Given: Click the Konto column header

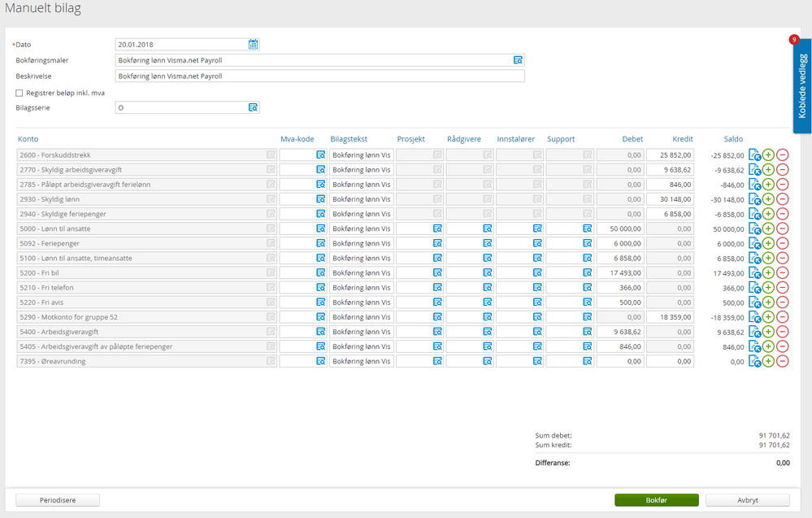Looking at the screenshot, I should tap(28, 139).
